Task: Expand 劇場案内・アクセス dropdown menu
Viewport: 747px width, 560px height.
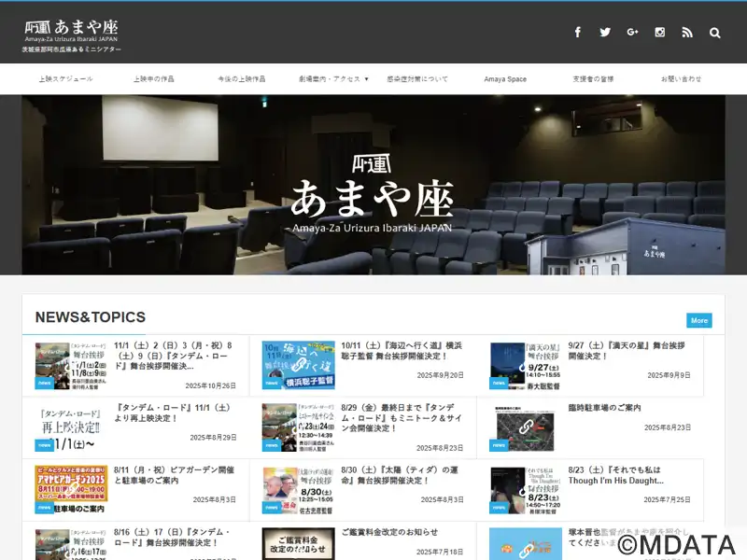Action: click(333, 79)
